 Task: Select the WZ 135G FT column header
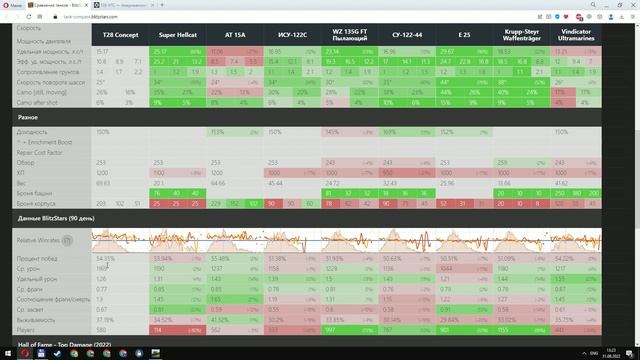350,35
